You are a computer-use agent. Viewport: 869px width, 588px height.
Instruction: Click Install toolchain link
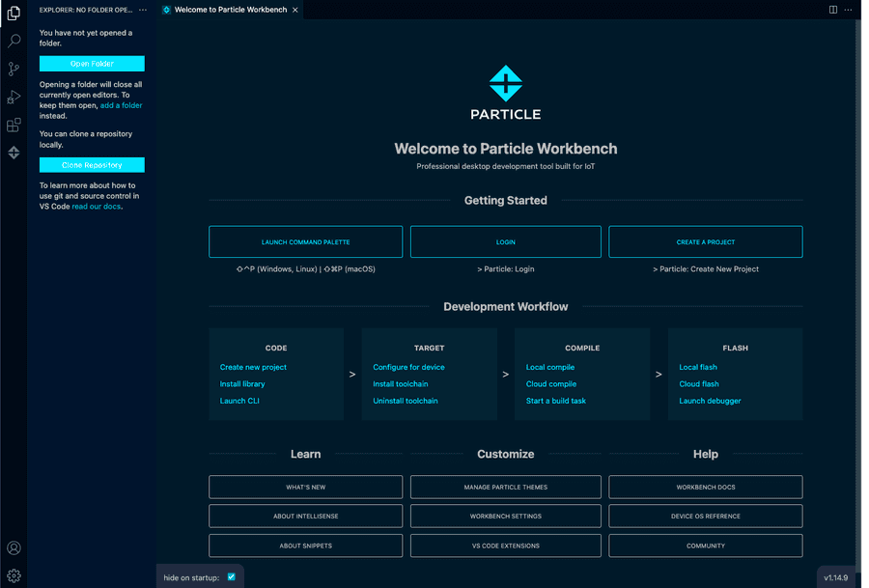pyautogui.click(x=400, y=383)
